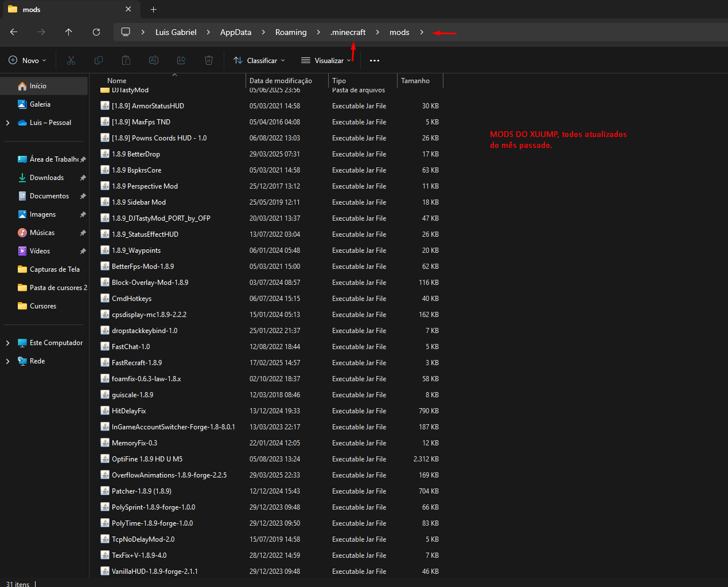Select the 1.8.9 BetterDrop file
The width and height of the screenshot is (728, 587).
[x=270, y=154]
